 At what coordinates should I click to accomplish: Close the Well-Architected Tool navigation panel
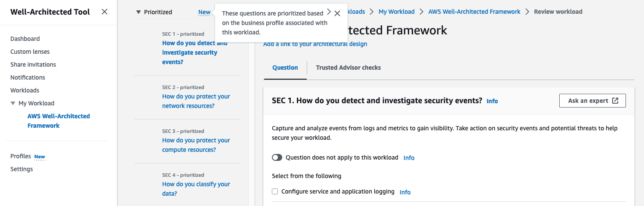pyautogui.click(x=105, y=12)
